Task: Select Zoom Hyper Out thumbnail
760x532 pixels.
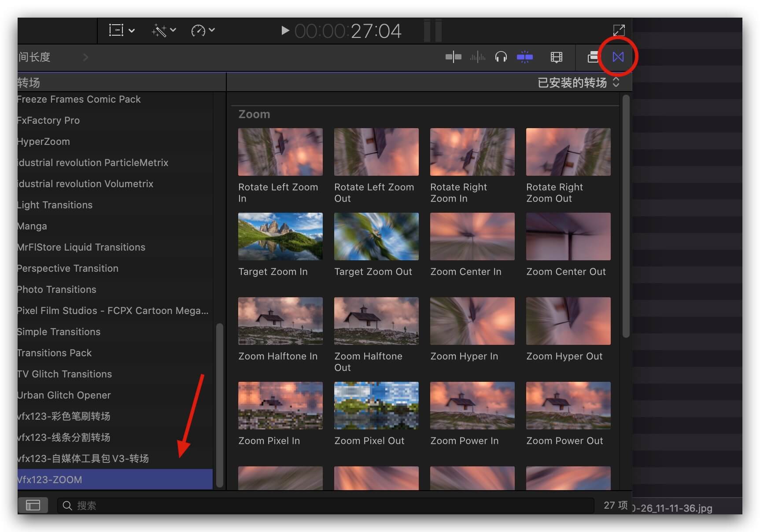Action: (568, 321)
